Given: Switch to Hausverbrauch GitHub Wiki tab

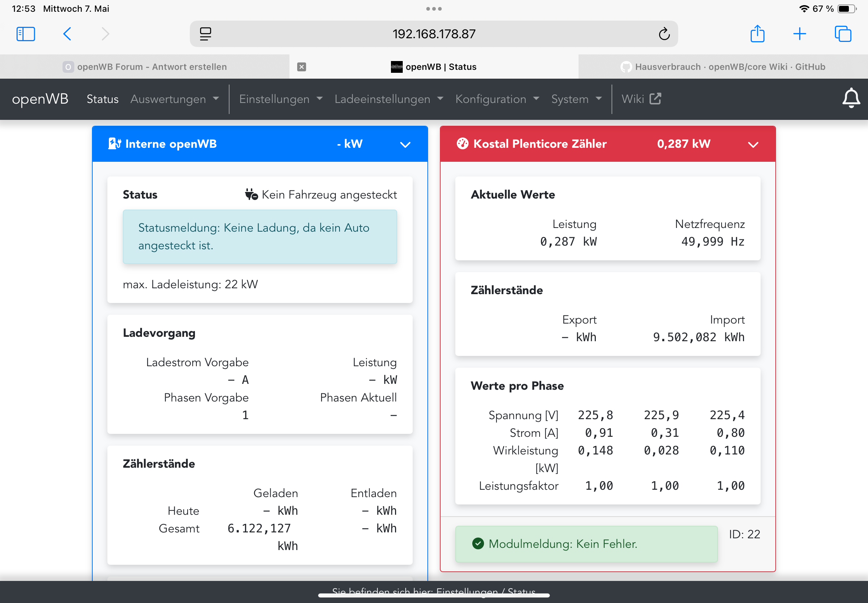Looking at the screenshot, I should 722,67.
